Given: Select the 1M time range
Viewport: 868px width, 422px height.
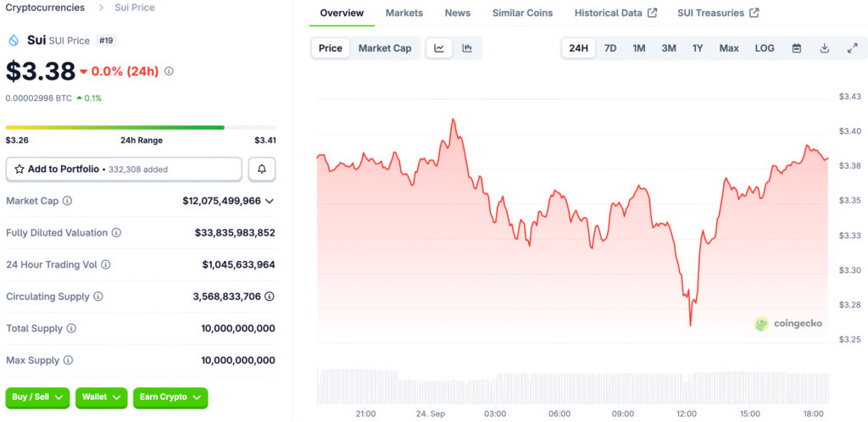Looking at the screenshot, I should [x=639, y=48].
